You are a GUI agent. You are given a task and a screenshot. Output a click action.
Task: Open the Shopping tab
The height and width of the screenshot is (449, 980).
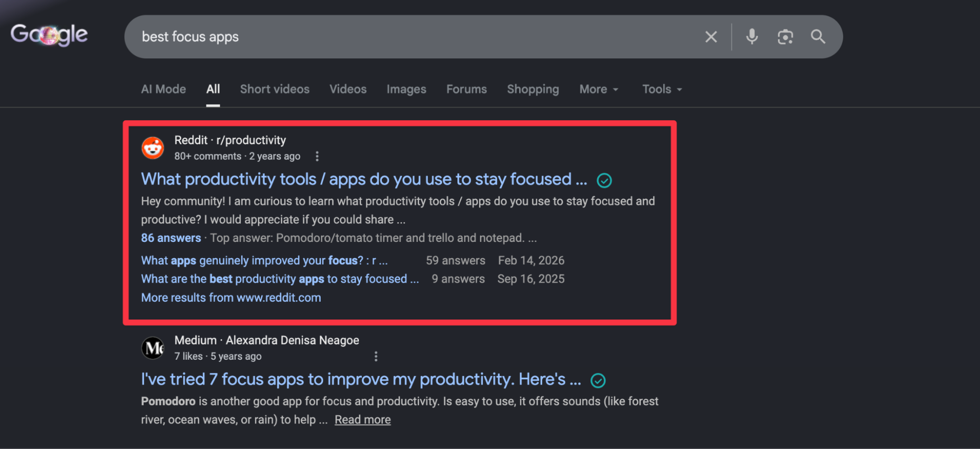(533, 89)
